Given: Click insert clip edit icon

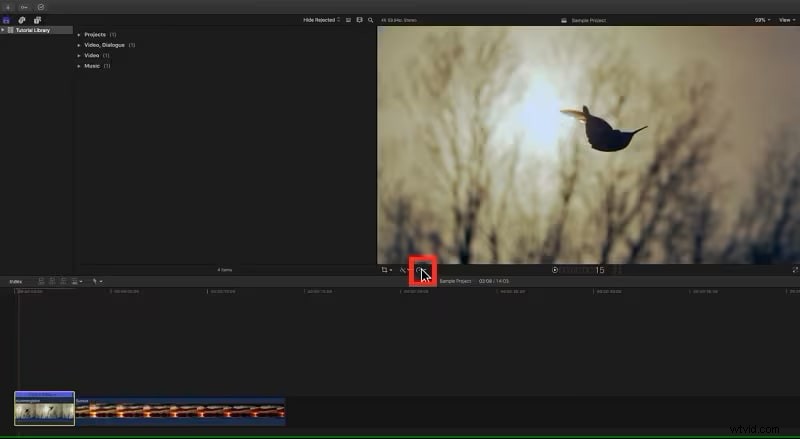Looking at the screenshot, I should click(52, 281).
